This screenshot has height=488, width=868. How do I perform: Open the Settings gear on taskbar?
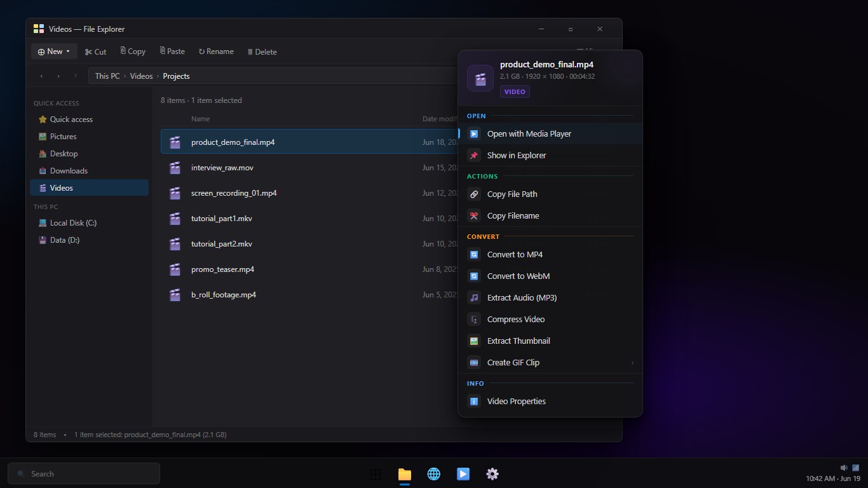tap(492, 474)
